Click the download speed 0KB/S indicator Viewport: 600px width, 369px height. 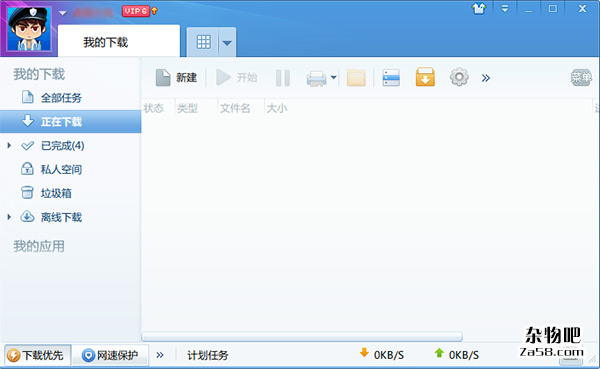382,354
